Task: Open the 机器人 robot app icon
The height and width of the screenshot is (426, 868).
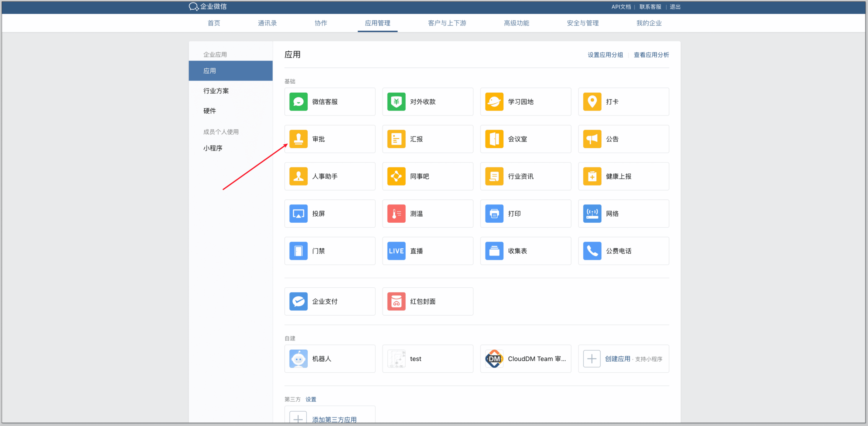Action: 298,359
